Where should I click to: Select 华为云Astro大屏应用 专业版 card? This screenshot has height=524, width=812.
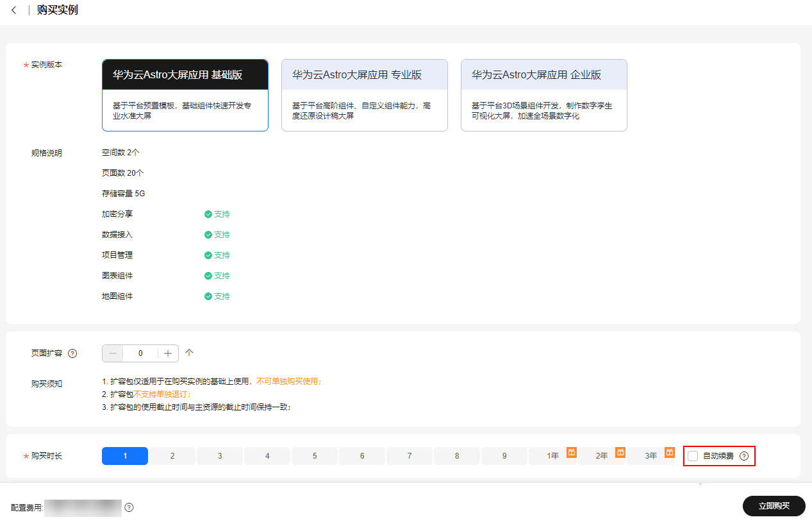365,95
